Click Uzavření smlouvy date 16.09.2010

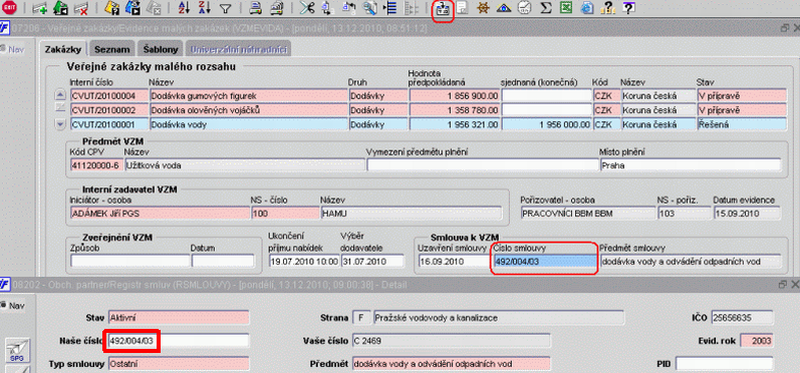coord(455,261)
